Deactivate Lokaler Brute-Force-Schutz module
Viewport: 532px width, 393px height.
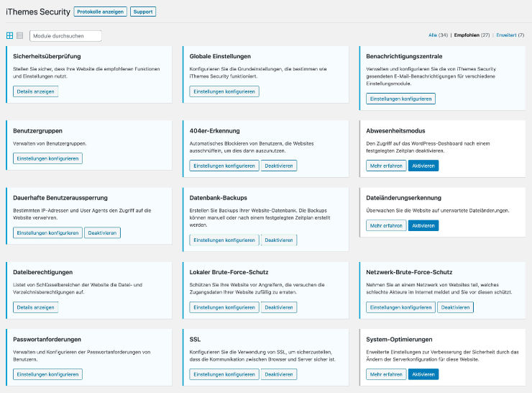(x=279, y=307)
